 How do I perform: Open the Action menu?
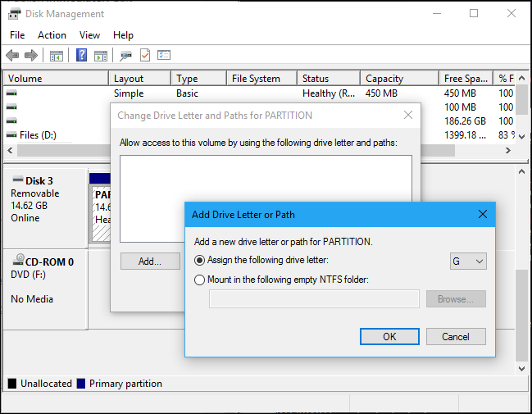pos(52,35)
